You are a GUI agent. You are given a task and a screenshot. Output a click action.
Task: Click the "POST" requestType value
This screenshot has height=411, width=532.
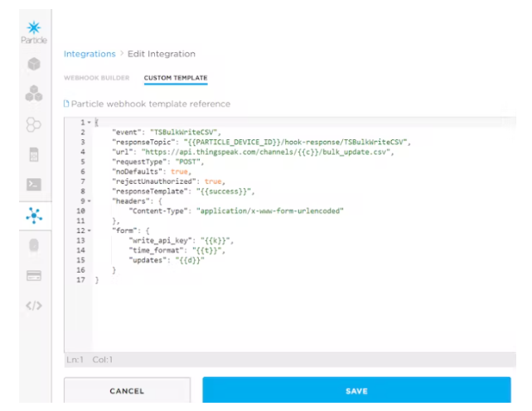pos(187,162)
